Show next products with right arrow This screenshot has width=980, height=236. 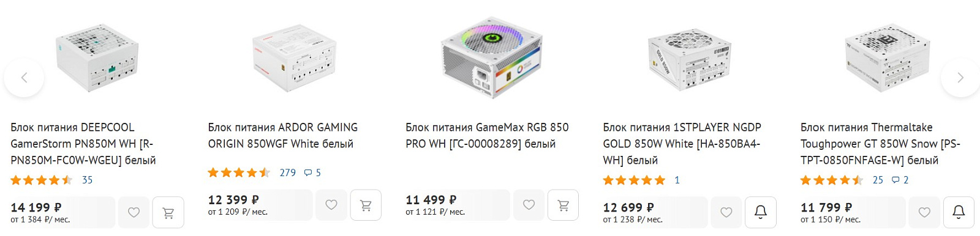pyautogui.click(x=960, y=78)
